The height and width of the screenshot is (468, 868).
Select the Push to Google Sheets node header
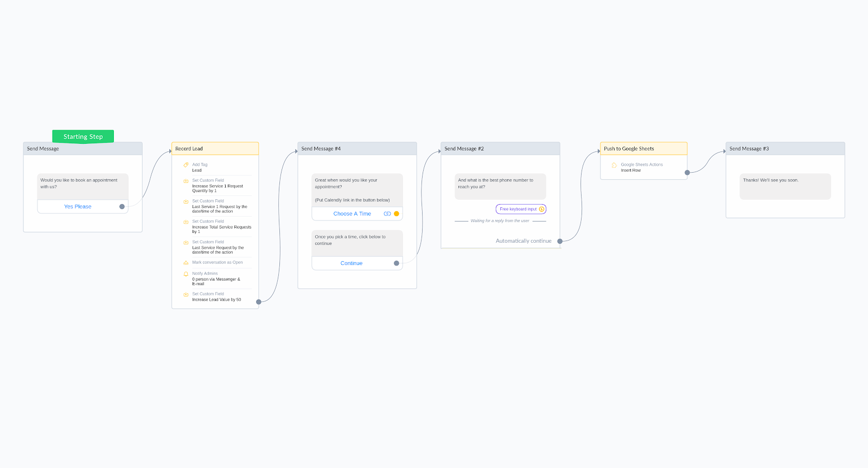point(643,149)
